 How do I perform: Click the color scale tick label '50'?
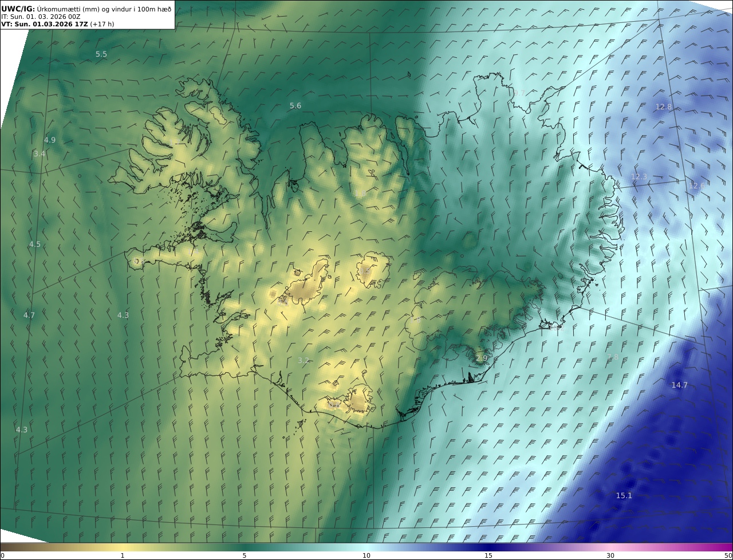(728, 555)
